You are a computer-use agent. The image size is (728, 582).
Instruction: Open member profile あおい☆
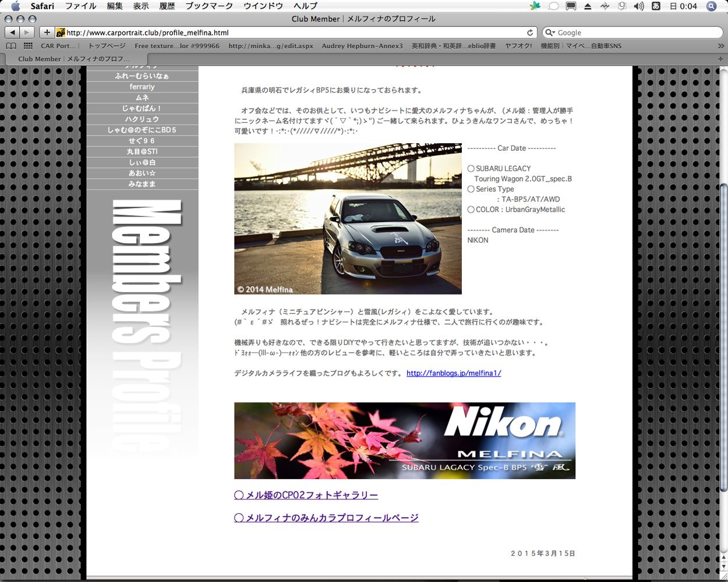[x=142, y=173]
